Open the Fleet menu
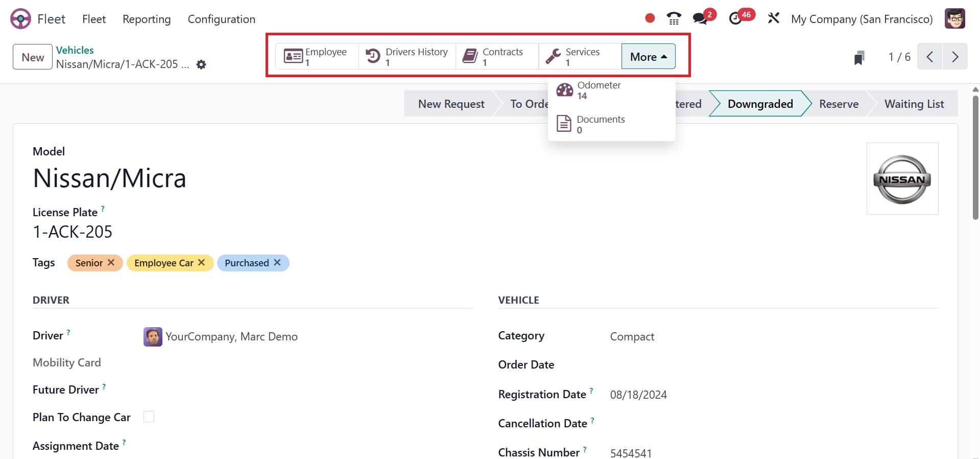The image size is (980, 459). point(94,19)
